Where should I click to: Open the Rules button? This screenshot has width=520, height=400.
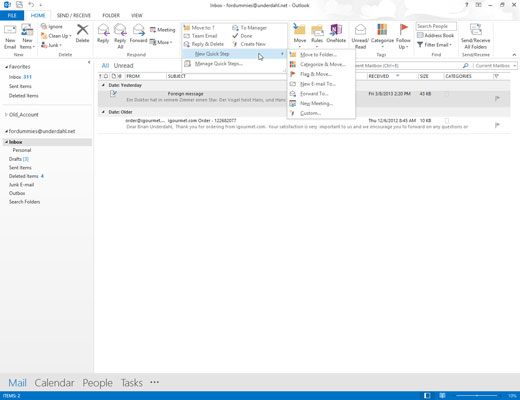317,35
